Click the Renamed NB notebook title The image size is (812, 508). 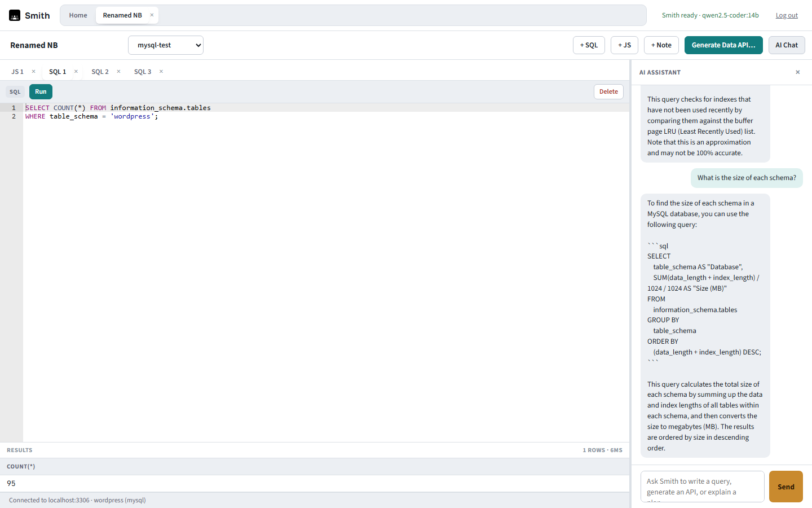pos(34,45)
